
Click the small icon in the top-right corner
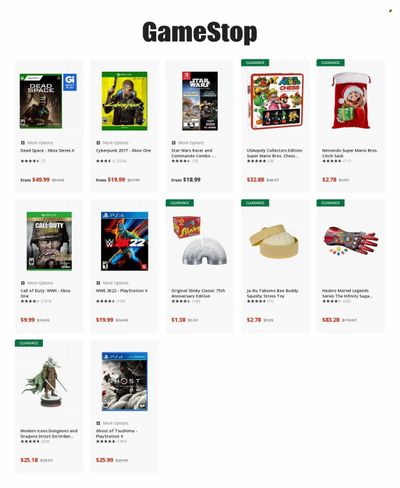coord(390,11)
